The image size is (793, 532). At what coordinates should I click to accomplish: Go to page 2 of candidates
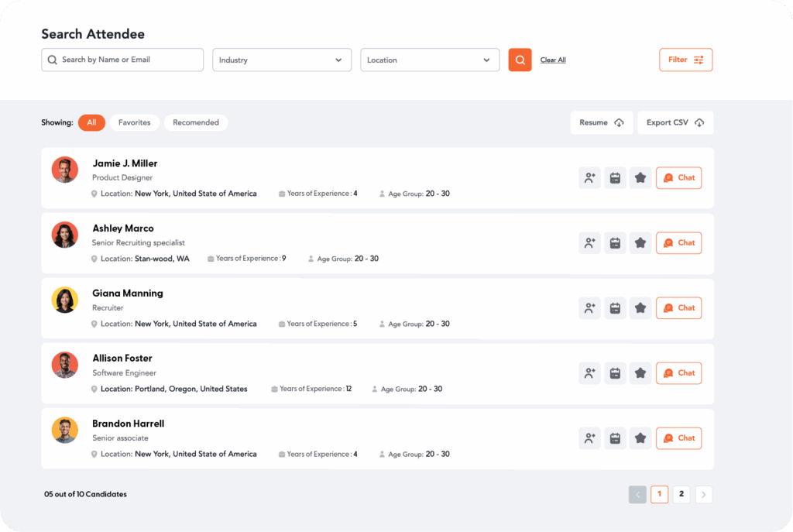point(681,494)
